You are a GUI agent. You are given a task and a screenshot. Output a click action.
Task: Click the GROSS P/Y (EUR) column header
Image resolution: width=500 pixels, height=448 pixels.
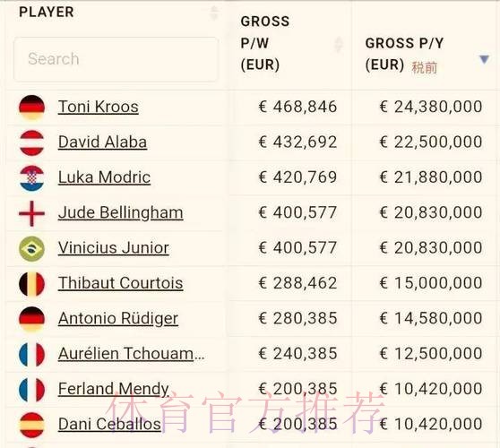pyautogui.click(x=404, y=54)
